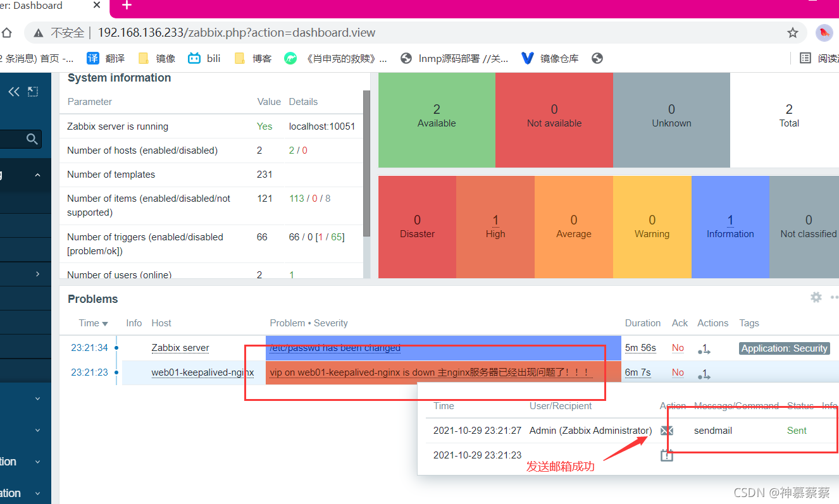The width and height of the screenshot is (839, 504).
Task: Click the localhost:10051 details value
Action: point(322,126)
